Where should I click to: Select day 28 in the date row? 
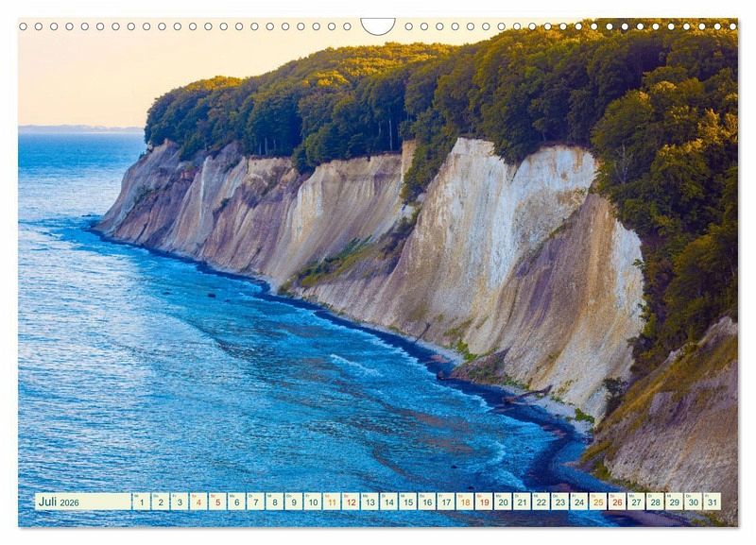point(655,502)
